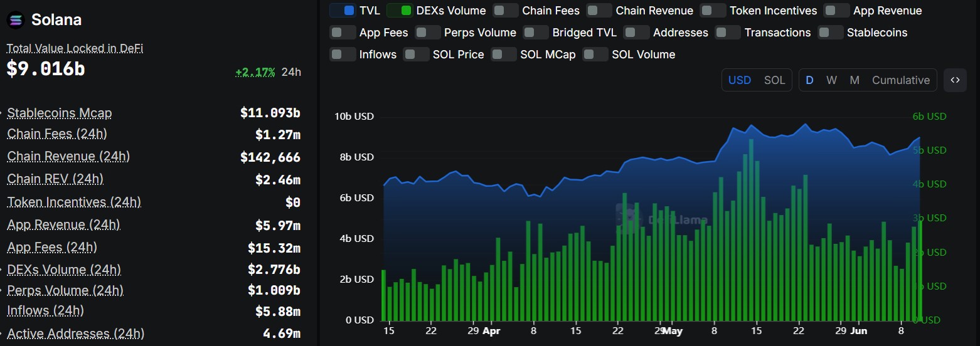Select daily D interval

(x=809, y=80)
